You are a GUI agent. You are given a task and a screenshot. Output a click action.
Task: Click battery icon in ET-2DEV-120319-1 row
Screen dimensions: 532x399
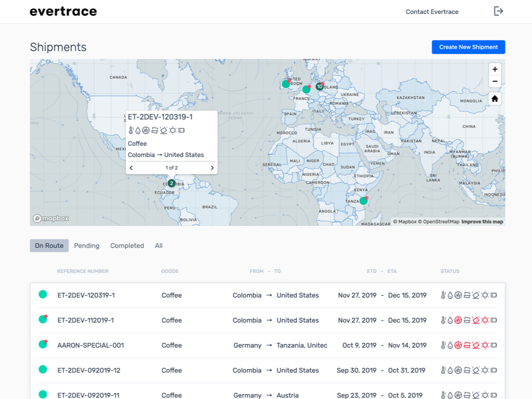coord(494,295)
